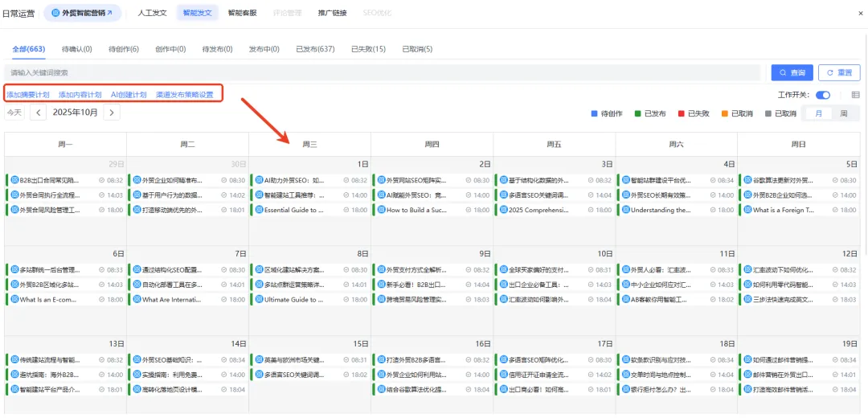Screen dimensions: 868x418
Task: Open the 2025年10月 month picker
Action: (x=75, y=113)
